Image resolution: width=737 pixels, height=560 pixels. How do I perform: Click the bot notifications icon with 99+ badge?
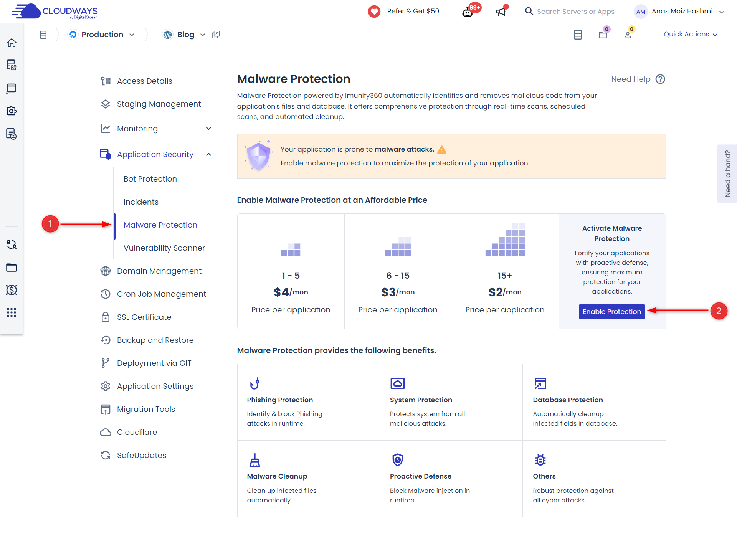point(468,12)
